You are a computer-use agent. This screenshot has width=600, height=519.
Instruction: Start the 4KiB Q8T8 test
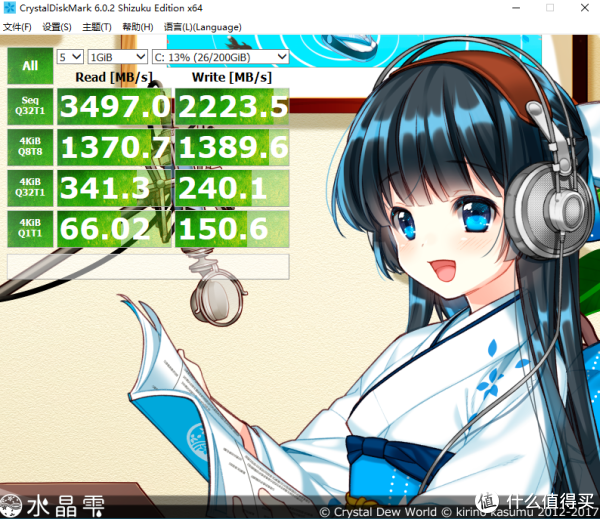click(x=30, y=147)
